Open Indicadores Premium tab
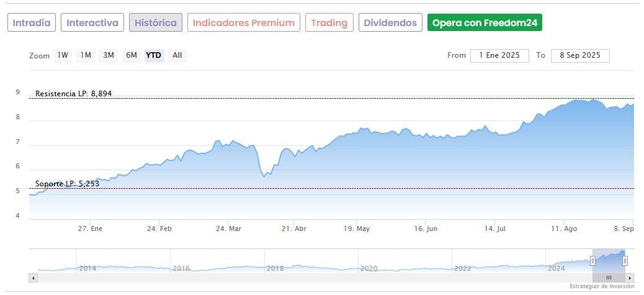This screenshot has height=295, width=644. pyautogui.click(x=243, y=23)
